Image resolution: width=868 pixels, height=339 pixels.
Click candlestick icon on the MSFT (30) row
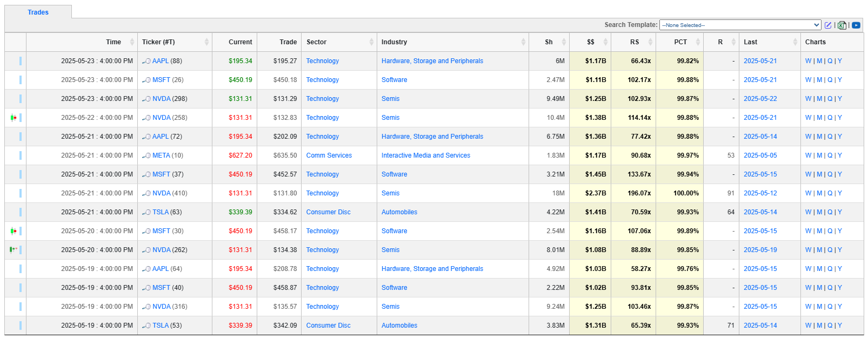tap(14, 231)
